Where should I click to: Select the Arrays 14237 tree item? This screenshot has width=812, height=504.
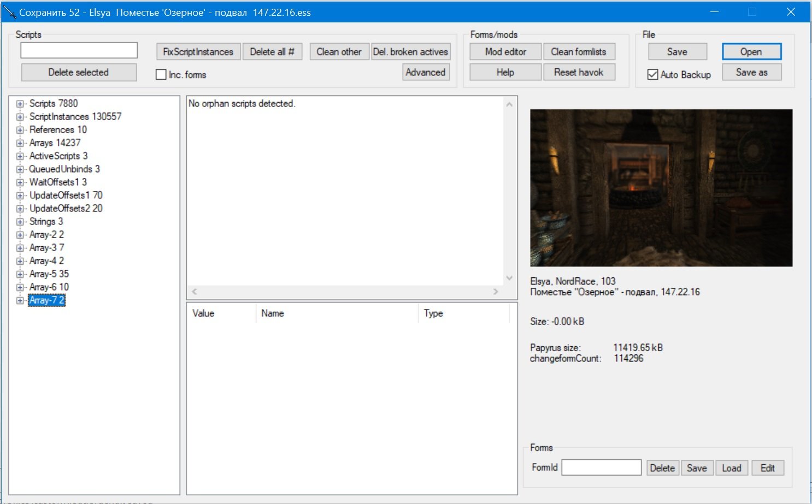(55, 143)
